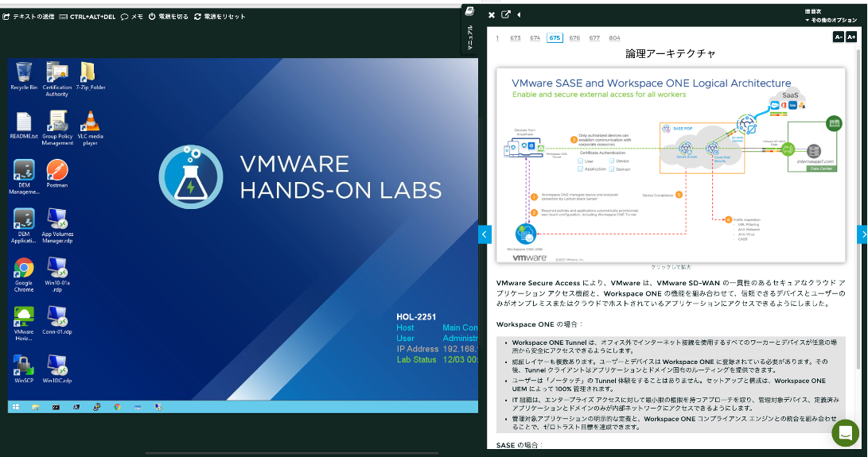Select current page 675
The image size is (868, 457).
555,37
